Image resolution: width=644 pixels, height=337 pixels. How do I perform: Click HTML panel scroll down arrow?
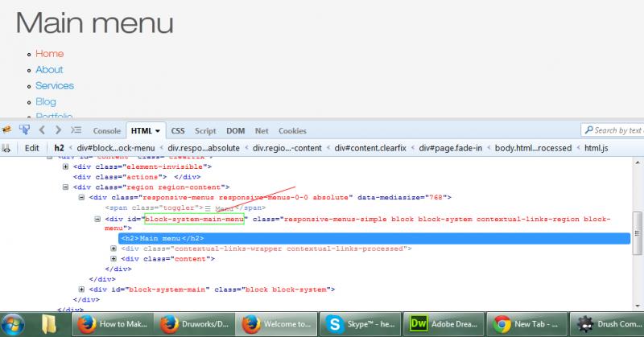pyautogui.click(x=637, y=306)
